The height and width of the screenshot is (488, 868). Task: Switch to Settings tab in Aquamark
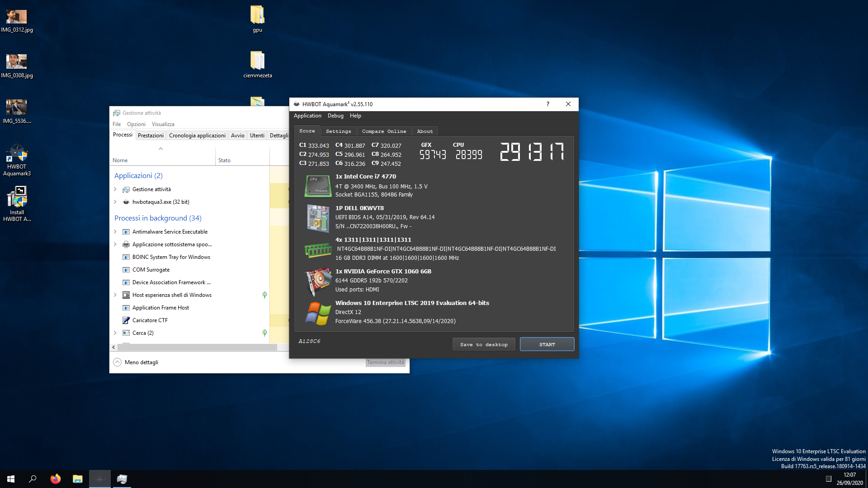[x=338, y=131]
